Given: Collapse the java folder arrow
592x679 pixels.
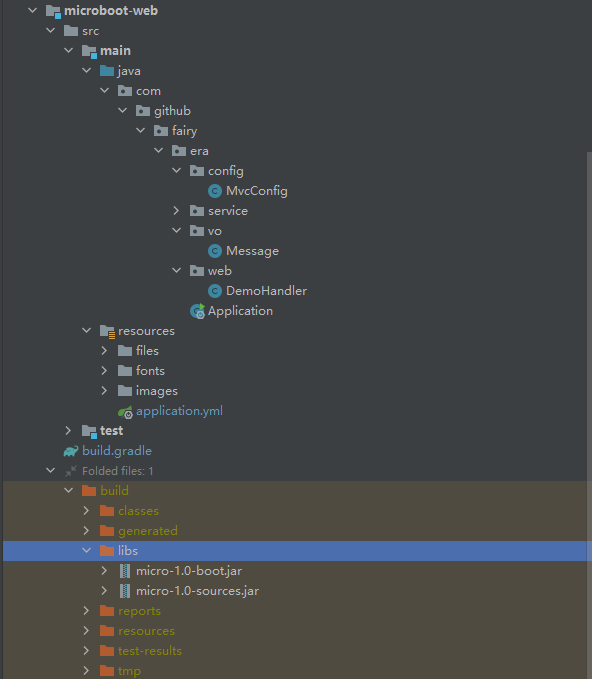Looking at the screenshot, I should pos(87,70).
